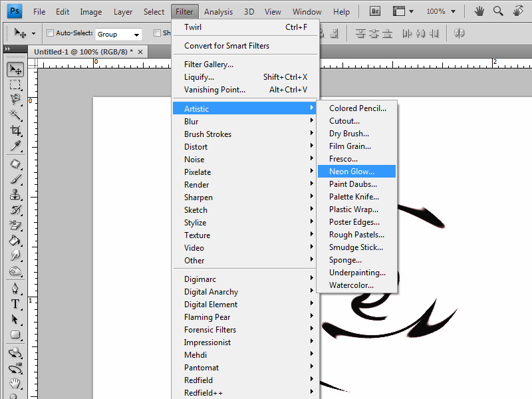
Task: Open the Image menu
Action: [91, 11]
